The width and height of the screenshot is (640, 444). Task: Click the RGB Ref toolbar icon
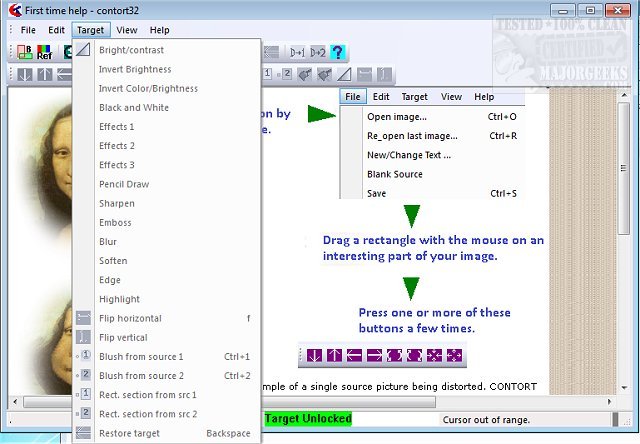point(44,52)
